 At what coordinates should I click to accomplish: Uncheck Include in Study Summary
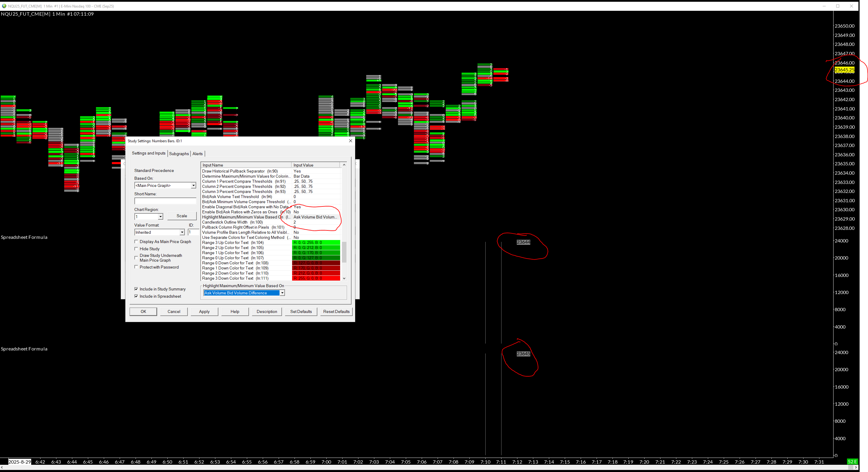pos(136,289)
